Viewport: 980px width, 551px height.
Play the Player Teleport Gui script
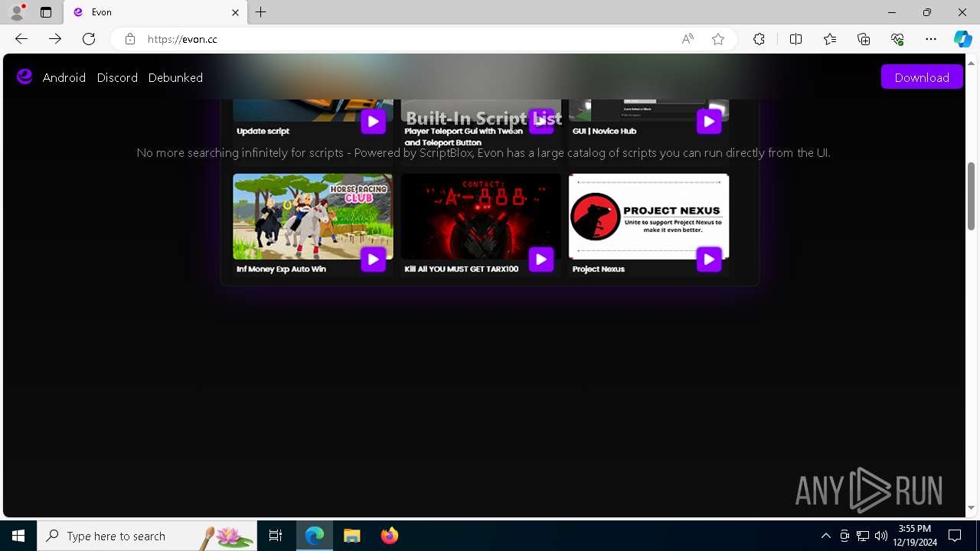point(541,121)
